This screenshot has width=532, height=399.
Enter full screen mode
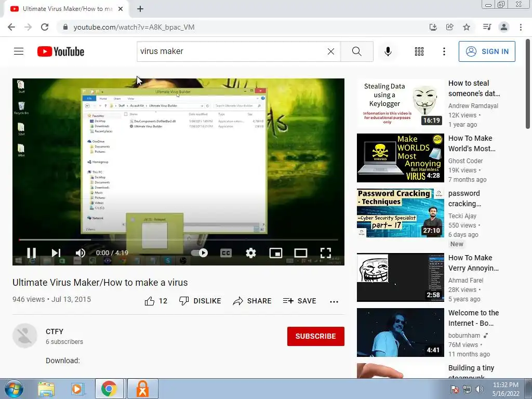326,253
